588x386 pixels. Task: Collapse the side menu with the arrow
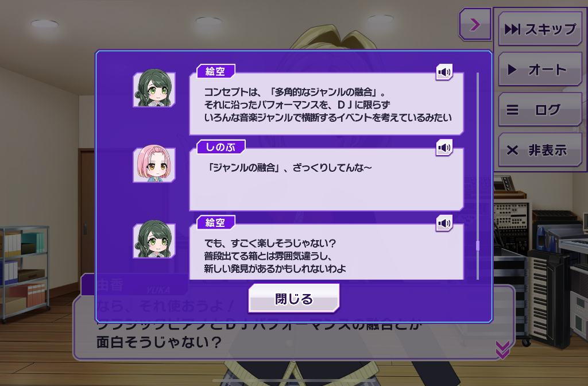(475, 24)
